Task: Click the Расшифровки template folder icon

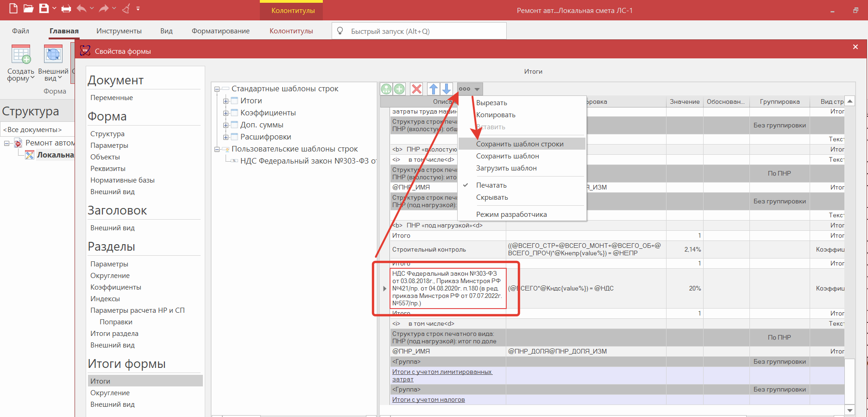Action: point(234,137)
